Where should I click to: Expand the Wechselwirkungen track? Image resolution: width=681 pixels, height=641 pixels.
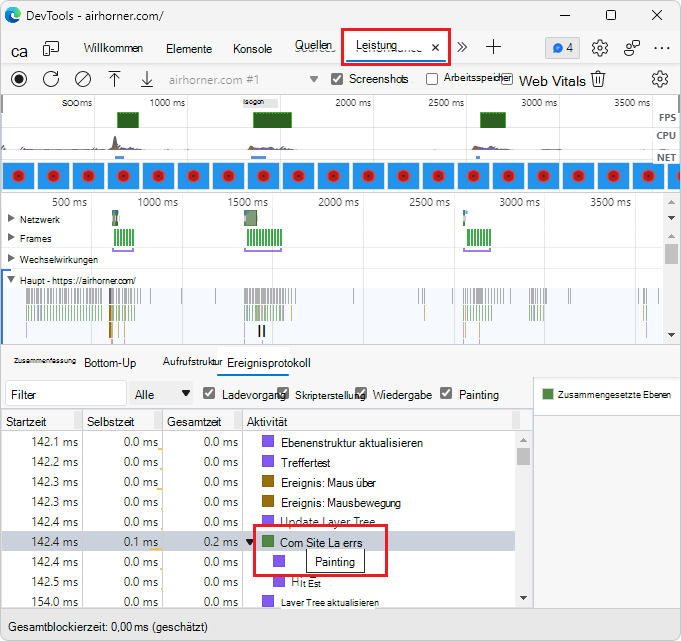click(x=11, y=258)
